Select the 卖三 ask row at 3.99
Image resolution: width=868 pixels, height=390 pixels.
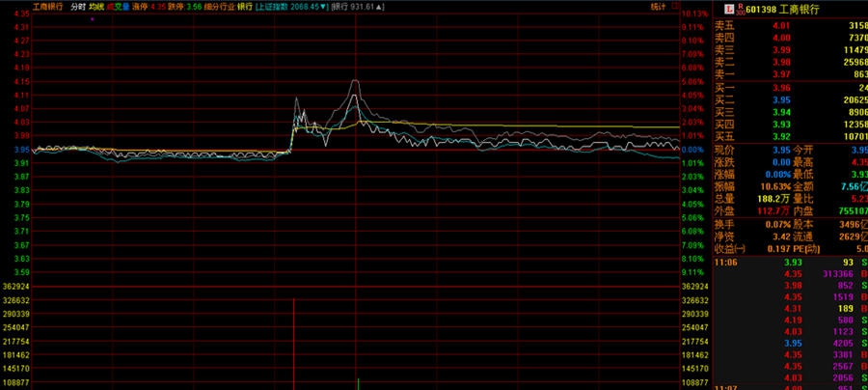[x=791, y=50]
